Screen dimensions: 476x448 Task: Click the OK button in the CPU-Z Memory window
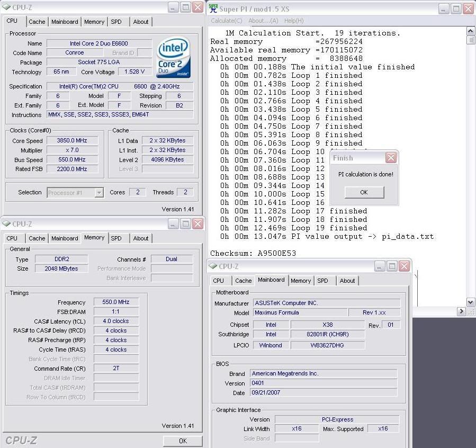(x=183, y=441)
